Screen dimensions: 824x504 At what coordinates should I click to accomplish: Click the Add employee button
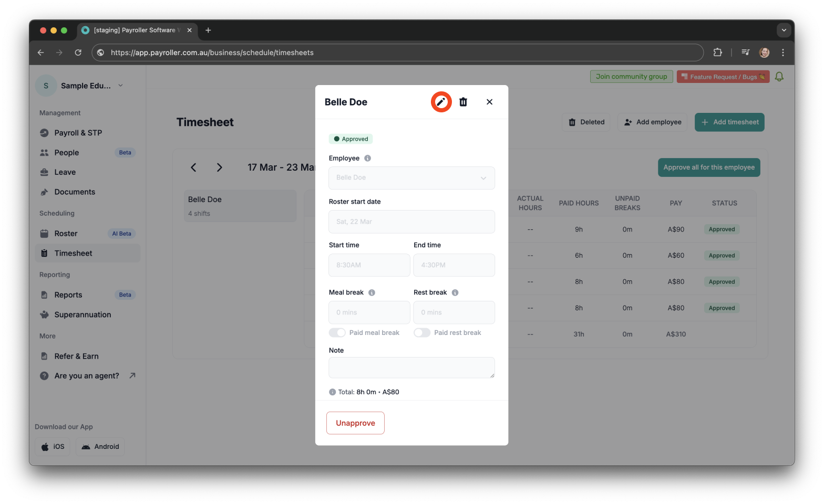click(x=652, y=122)
